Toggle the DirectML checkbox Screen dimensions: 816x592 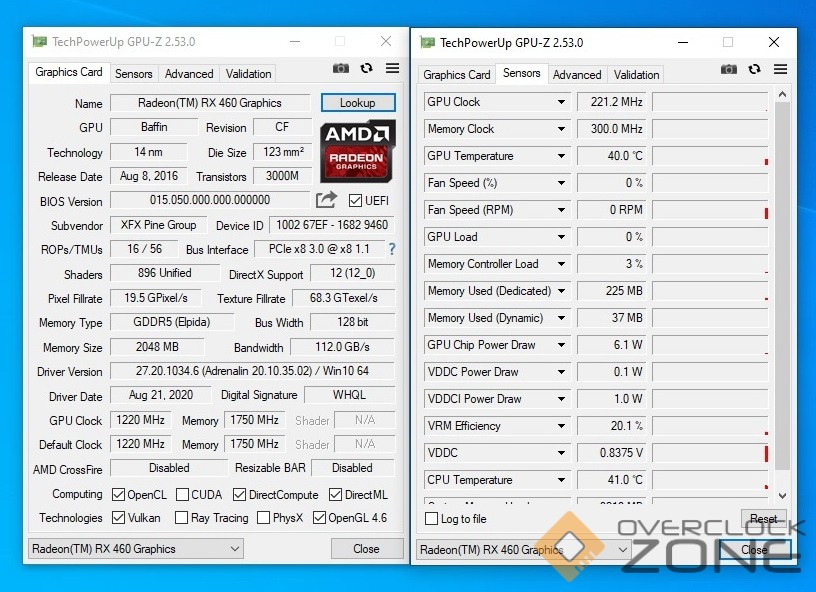coord(336,494)
